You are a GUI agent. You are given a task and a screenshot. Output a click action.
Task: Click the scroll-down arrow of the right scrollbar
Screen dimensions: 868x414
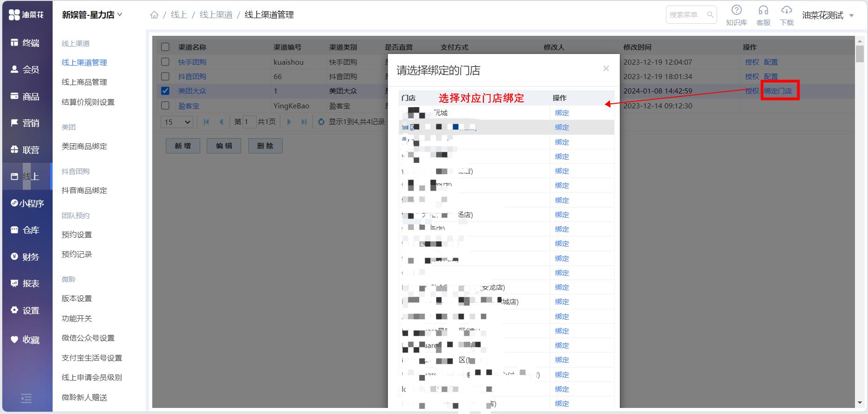[860, 402]
